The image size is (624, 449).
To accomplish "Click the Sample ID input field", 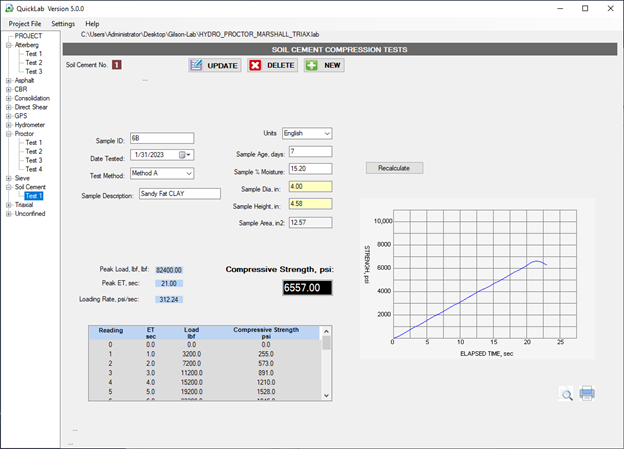I will (x=162, y=138).
